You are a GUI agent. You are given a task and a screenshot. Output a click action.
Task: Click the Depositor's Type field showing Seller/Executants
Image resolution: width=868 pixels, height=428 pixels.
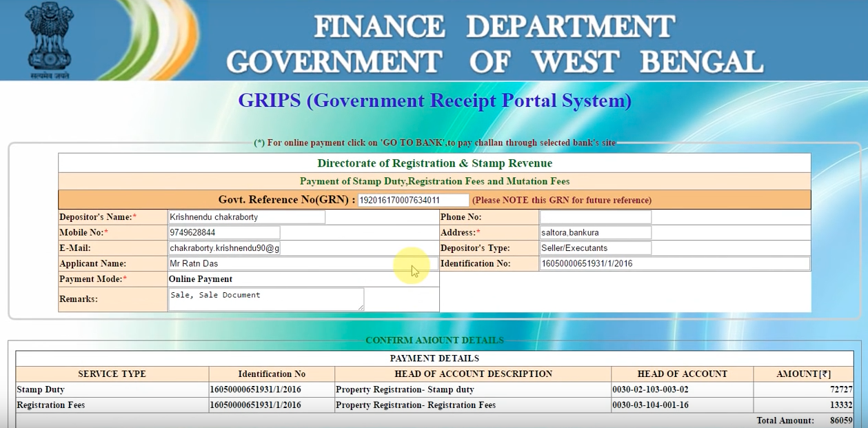(x=596, y=248)
